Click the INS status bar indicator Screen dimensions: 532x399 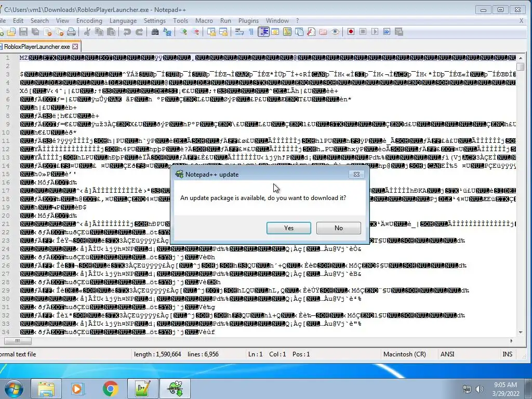pyautogui.click(x=507, y=354)
